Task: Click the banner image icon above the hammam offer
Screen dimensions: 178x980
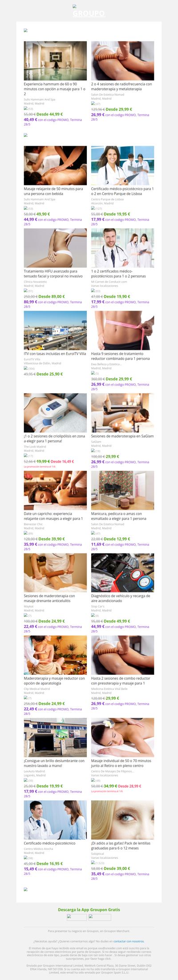Action: (x=26, y=31)
